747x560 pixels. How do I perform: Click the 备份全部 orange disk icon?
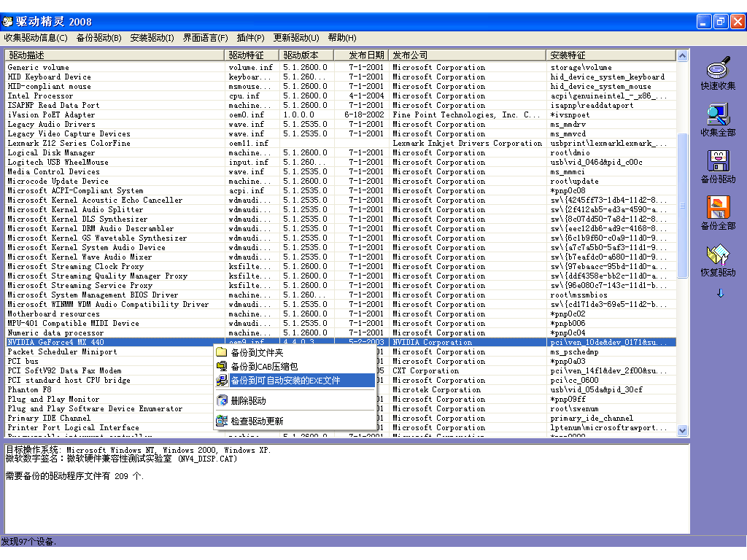pyautogui.click(x=718, y=208)
